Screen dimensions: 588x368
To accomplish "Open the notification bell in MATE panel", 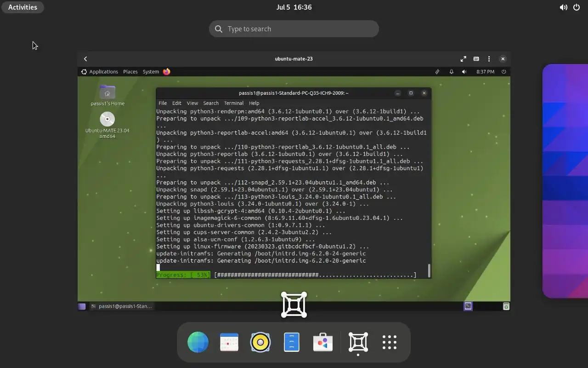I will (451, 72).
